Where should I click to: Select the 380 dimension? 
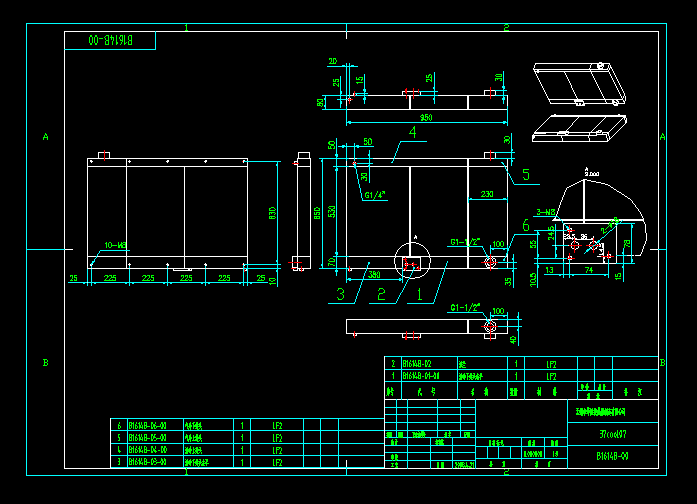pyautogui.click(x=374, y=275)
